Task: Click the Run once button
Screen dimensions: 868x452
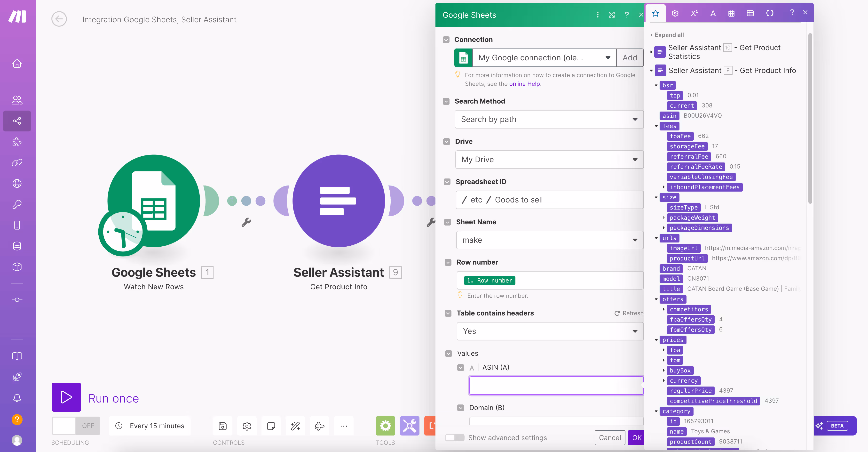Action: tap(66, 397)
